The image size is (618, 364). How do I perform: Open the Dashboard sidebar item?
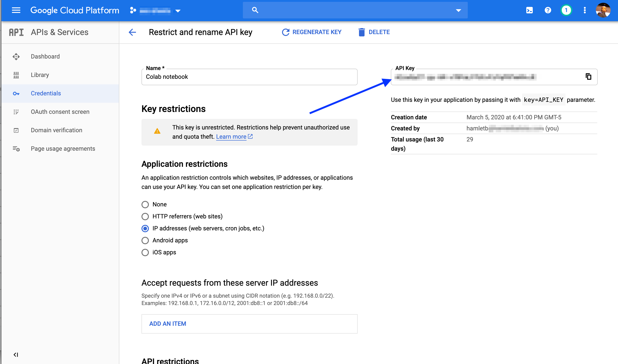45,56
